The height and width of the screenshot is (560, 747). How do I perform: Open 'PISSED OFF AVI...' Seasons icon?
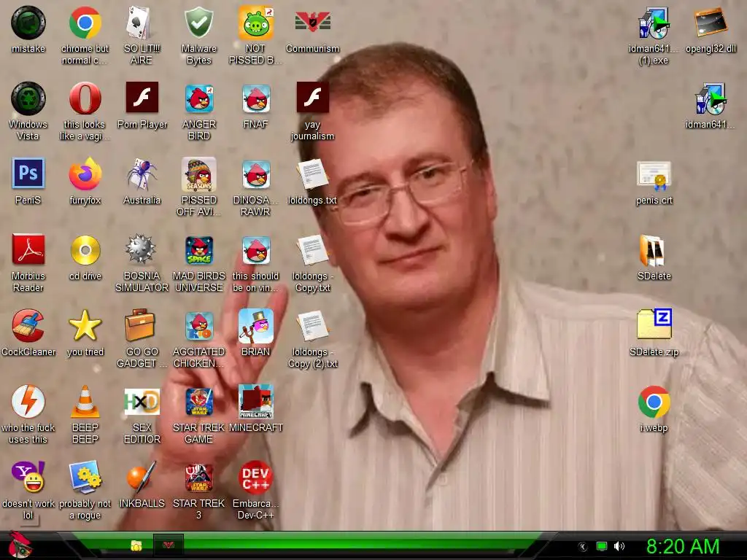[199, 174]
